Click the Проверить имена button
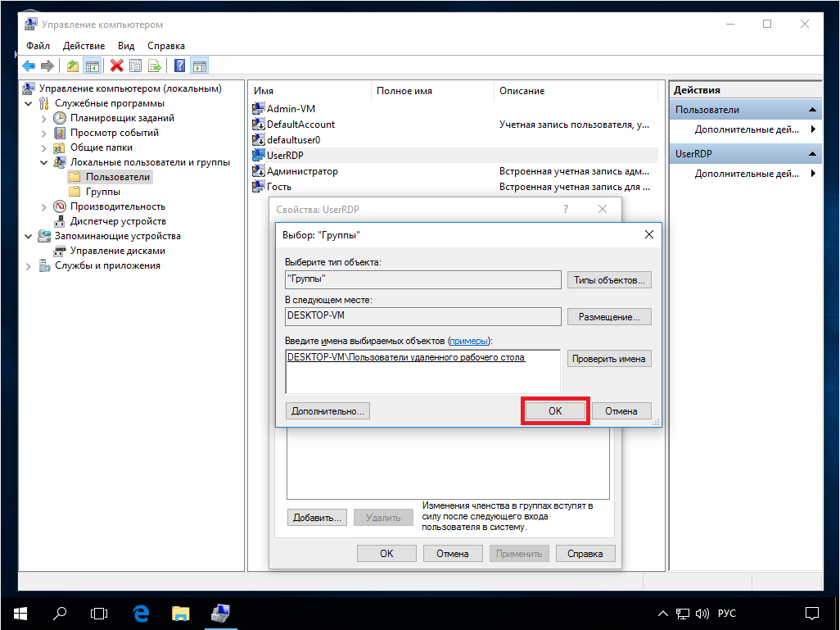This screenshot has height=630, width=840. (x=608, y=359)
